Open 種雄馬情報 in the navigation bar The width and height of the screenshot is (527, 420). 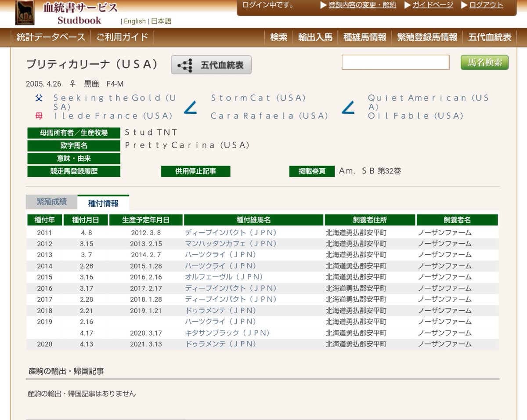tap(365, 37)
